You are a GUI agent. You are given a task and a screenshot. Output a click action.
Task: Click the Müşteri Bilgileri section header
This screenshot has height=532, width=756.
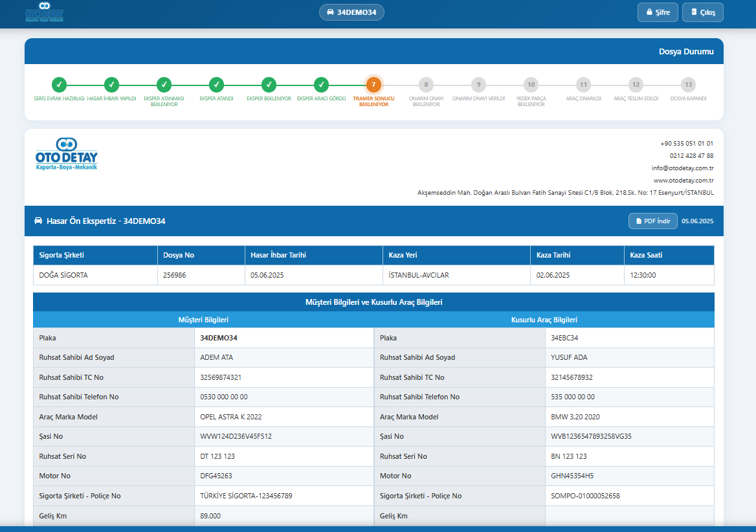tap(203, 320)
